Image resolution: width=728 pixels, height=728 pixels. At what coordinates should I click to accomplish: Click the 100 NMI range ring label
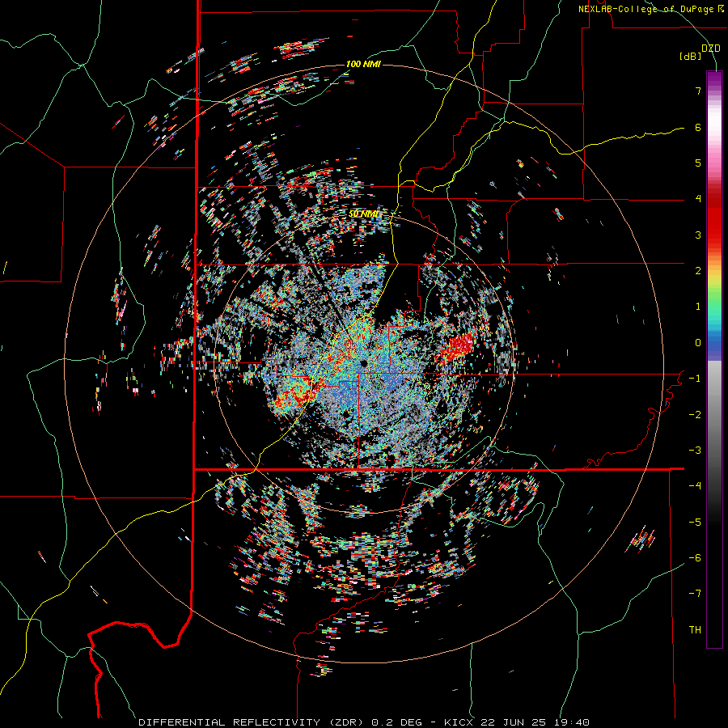point(363,64)
